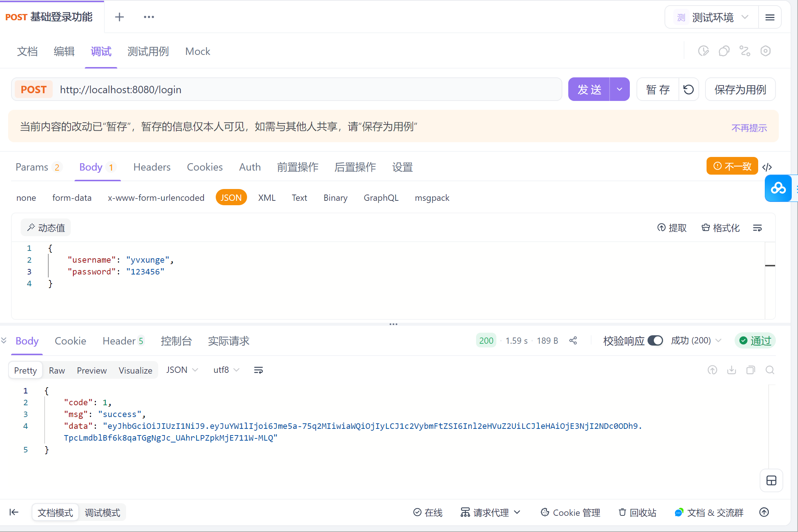The height and width of the screenshot is (532, 798).
Task: Select x-www-form-urlencoded body type
Action: click(x=156, y=198)
